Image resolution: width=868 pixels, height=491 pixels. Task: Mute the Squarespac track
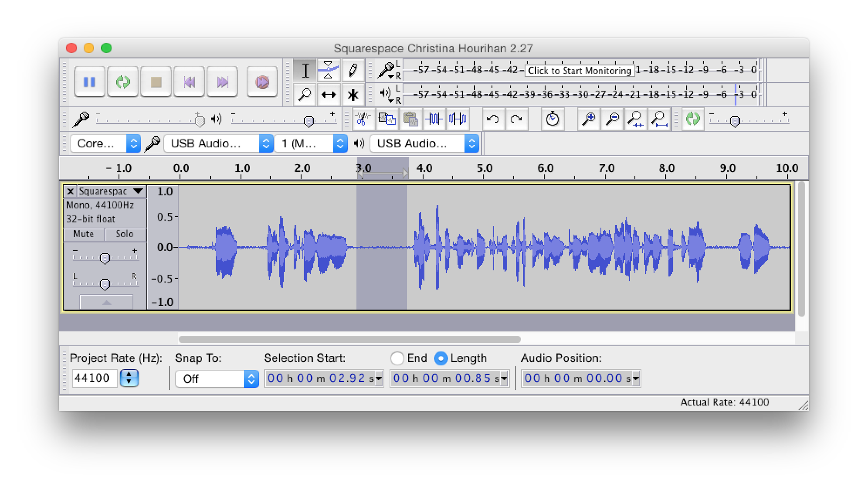(84, 234)
